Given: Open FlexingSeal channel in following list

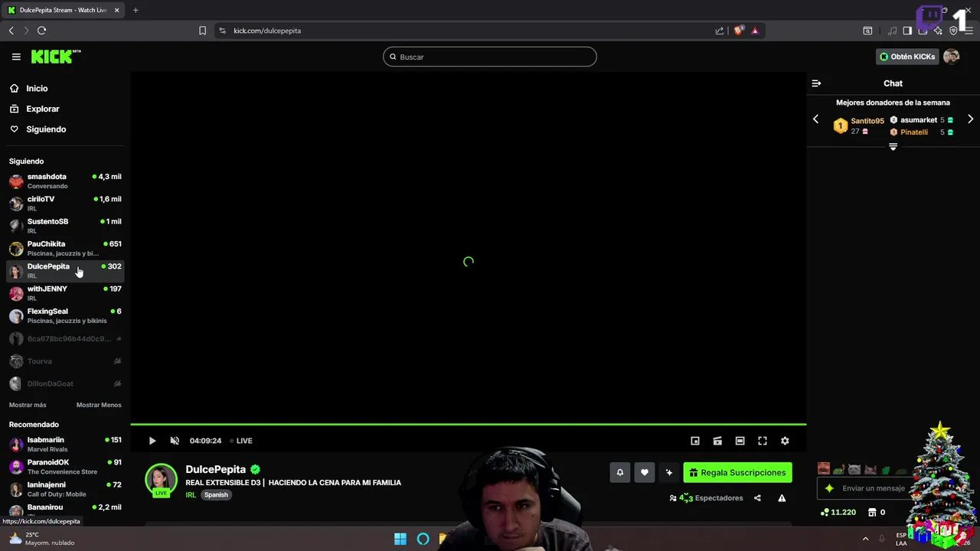Looking at the screenshot, I should (x=65, y=315).
